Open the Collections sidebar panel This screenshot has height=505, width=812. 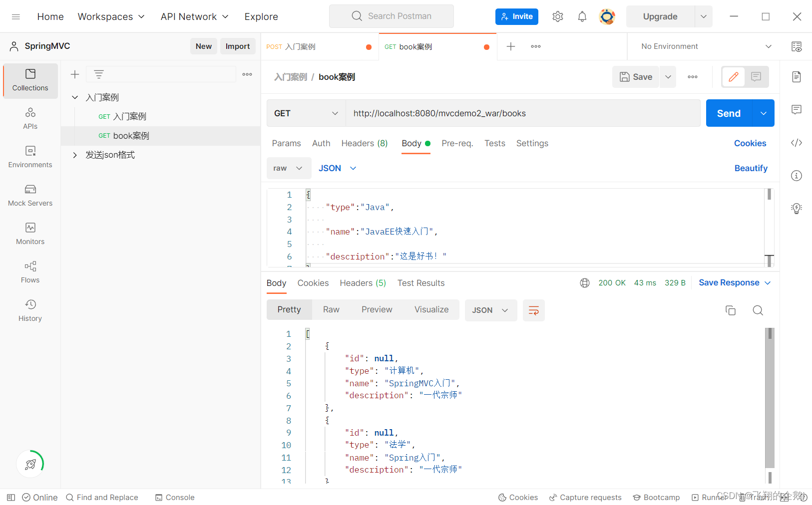(x=30, y=80)
